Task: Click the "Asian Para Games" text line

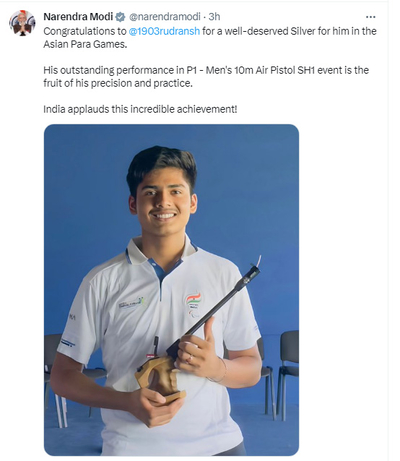Action: [x=85, y=44]
